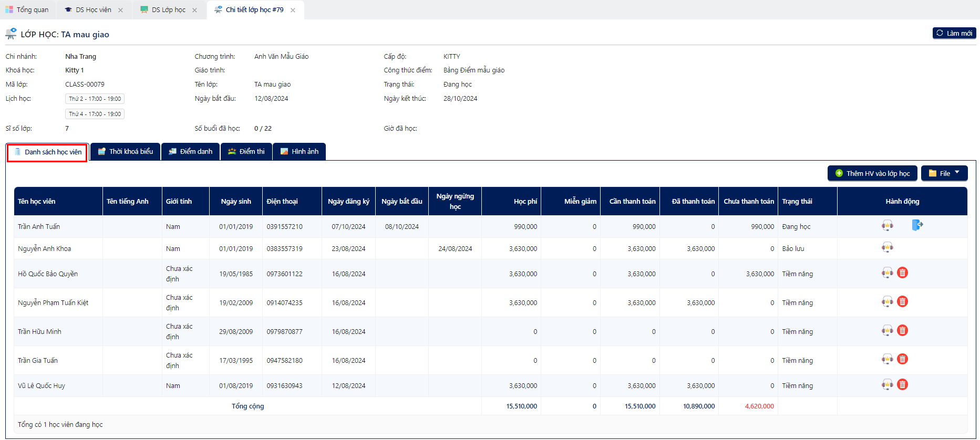Open the Thời khoá biểu tab
The width and height of the screenshot is (980, 440).
(x=125, y=151)
